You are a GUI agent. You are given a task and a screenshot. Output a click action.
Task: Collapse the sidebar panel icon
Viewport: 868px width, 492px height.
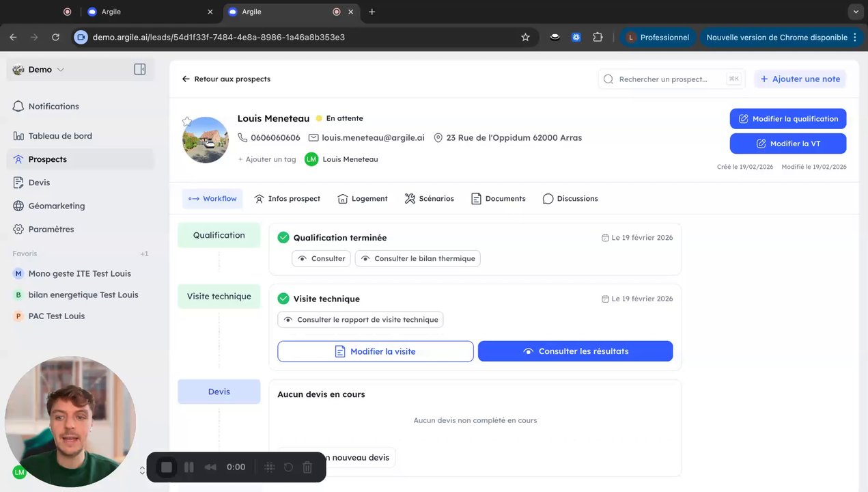click(x=140, y=69)
